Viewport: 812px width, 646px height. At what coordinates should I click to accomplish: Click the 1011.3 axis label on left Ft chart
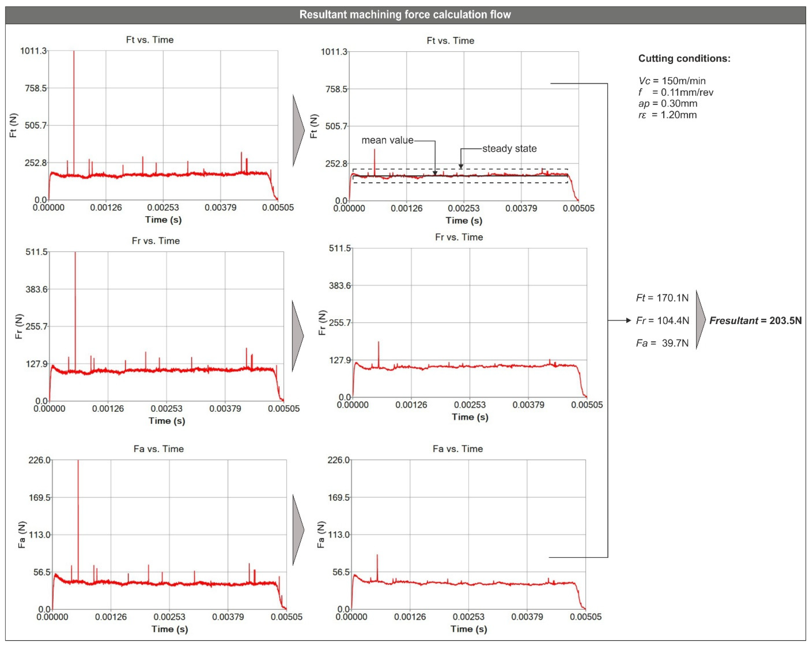(x=33, y=51)
